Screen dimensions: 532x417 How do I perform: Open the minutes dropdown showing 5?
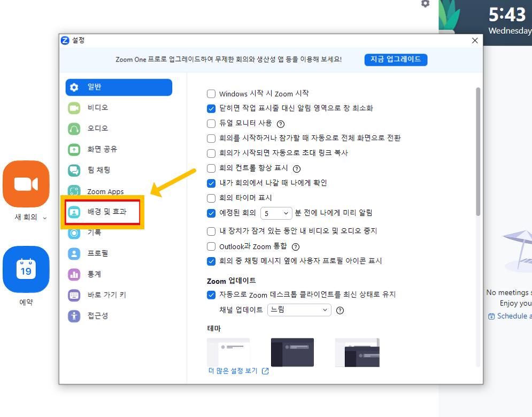coord(276,213)
